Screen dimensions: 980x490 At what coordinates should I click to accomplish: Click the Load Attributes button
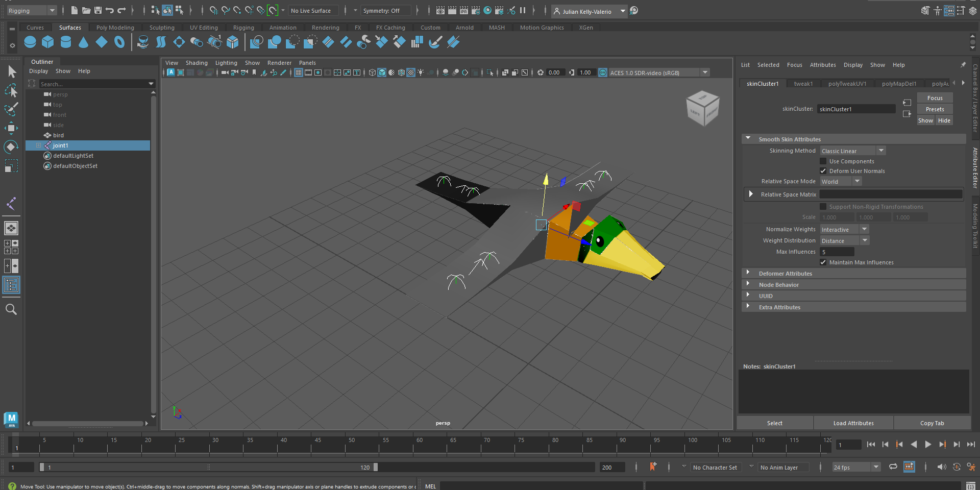pyautogui.click(x=853, y=423)
